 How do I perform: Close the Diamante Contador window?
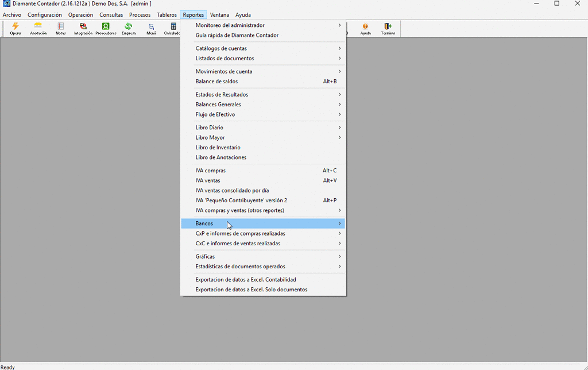578,4
